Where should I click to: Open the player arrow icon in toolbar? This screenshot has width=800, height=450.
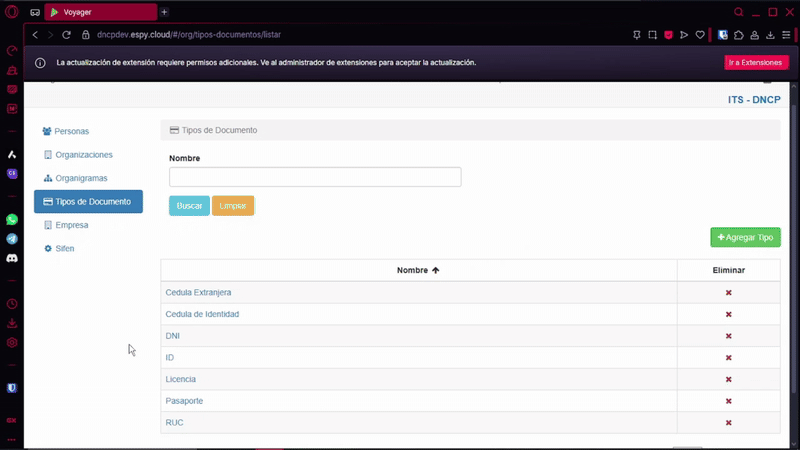pyautogui.click(x=684, y=35)
